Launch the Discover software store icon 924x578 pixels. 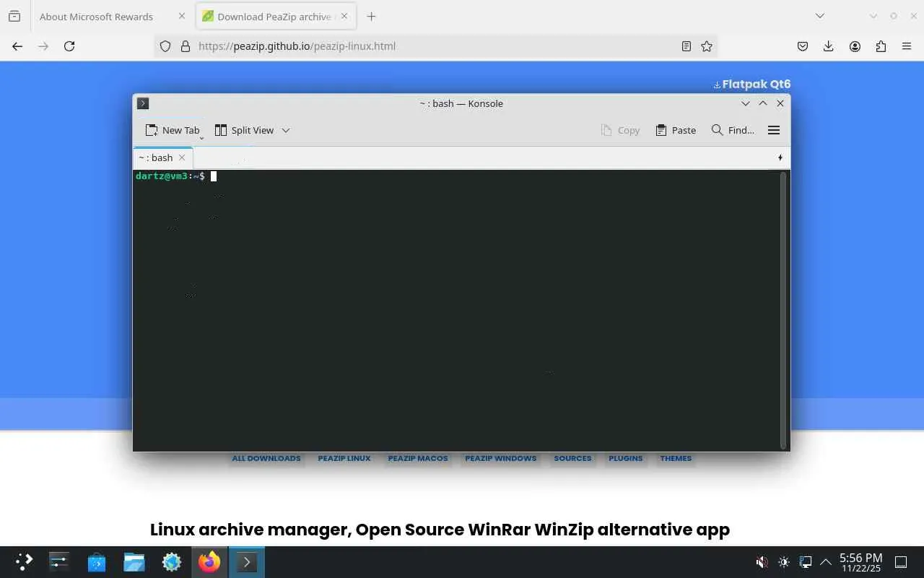(97, 562)
